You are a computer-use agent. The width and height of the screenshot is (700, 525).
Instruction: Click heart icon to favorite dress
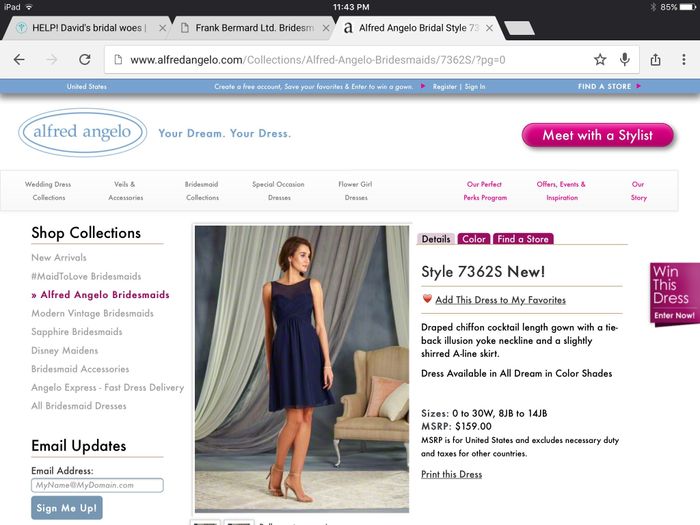click(x=427, y=299)
